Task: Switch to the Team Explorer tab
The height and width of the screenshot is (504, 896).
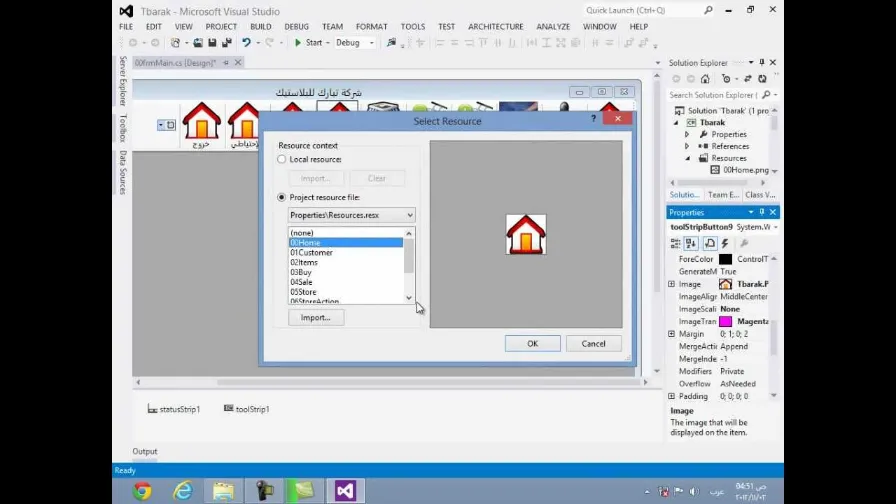Action: (x=723, y=195)
